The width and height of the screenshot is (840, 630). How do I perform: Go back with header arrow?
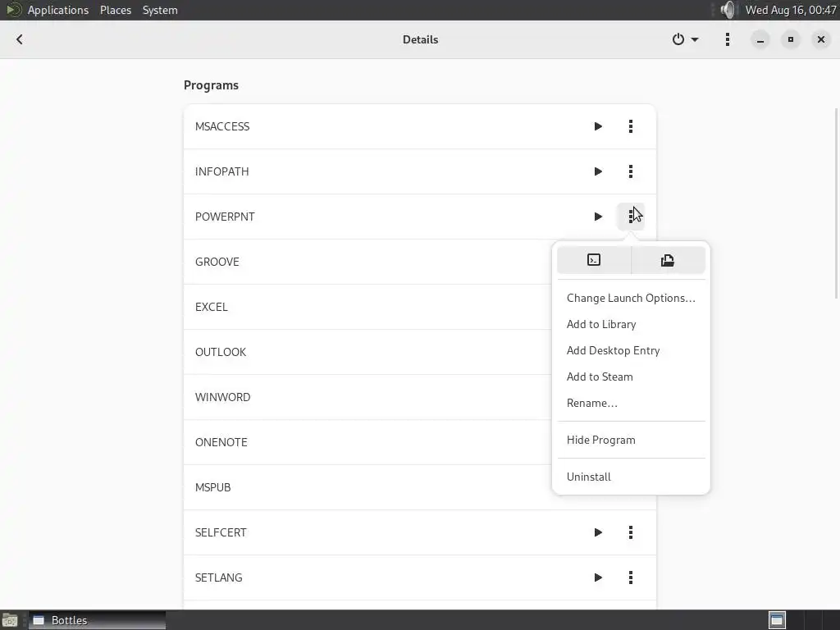click(20, 39)
